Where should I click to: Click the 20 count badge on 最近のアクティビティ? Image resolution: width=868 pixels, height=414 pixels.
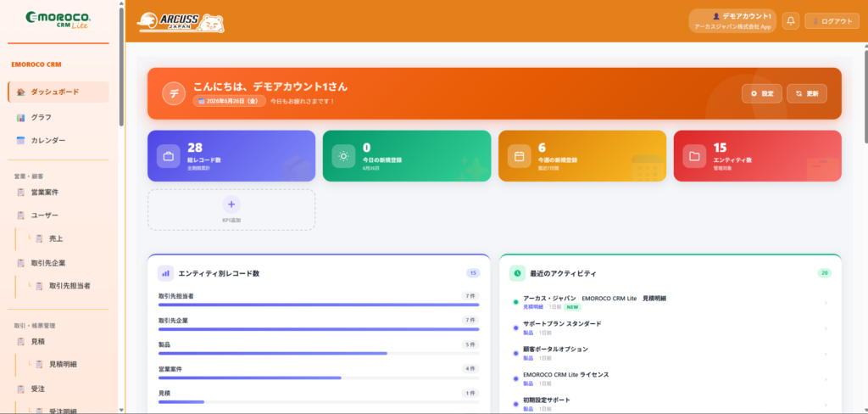(824, 273)
